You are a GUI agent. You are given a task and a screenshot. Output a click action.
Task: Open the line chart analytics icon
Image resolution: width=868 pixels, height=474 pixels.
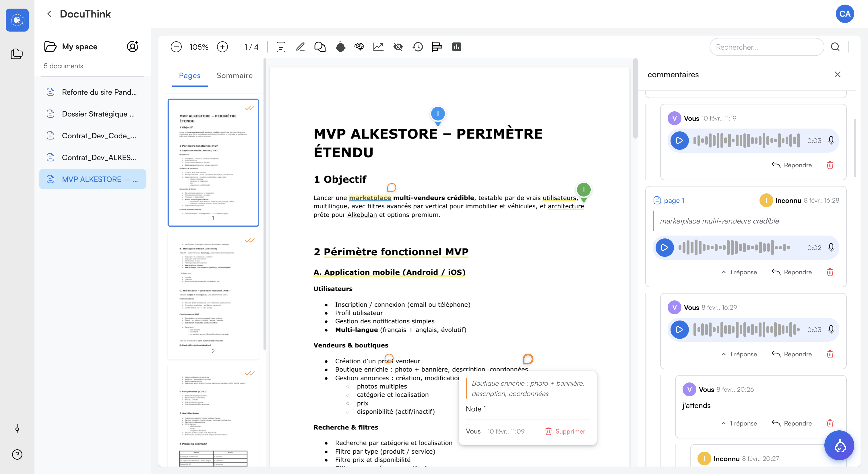point(378,47)
